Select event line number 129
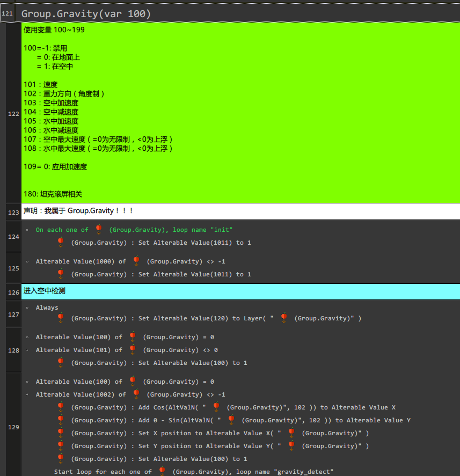 tap(13, 427)
